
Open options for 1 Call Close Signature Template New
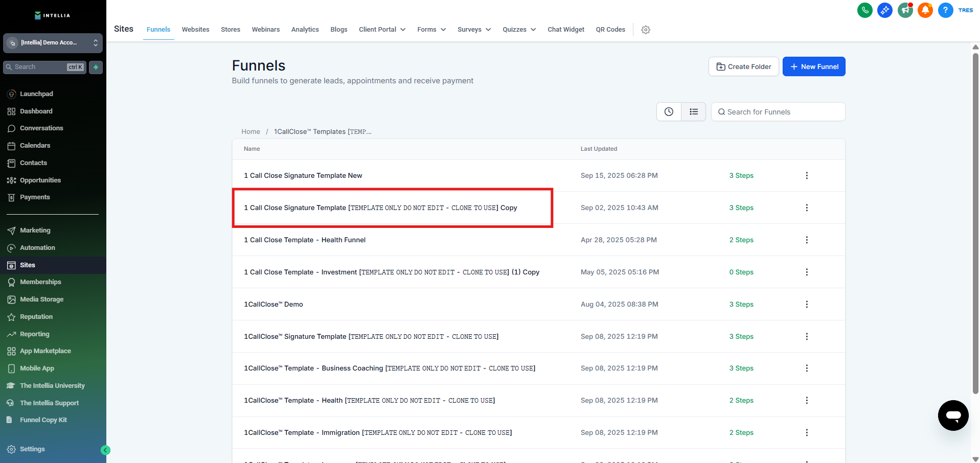807,176
